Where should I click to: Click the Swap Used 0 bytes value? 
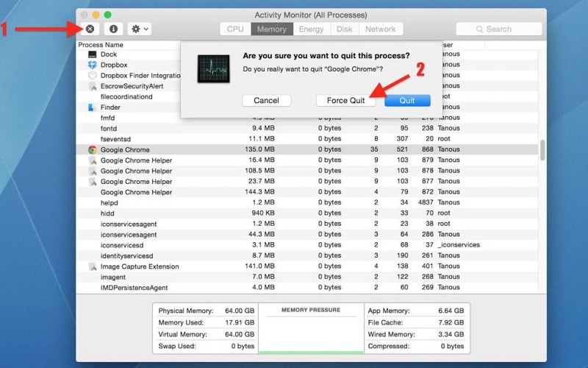tap(243, 346)
